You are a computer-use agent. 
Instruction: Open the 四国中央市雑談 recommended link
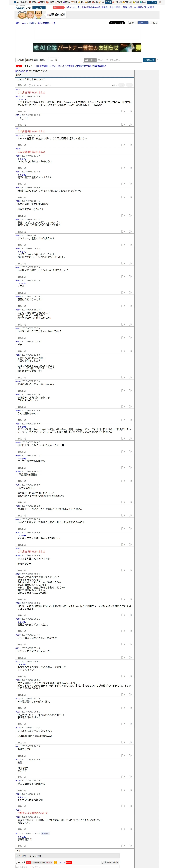coord(84,66)
